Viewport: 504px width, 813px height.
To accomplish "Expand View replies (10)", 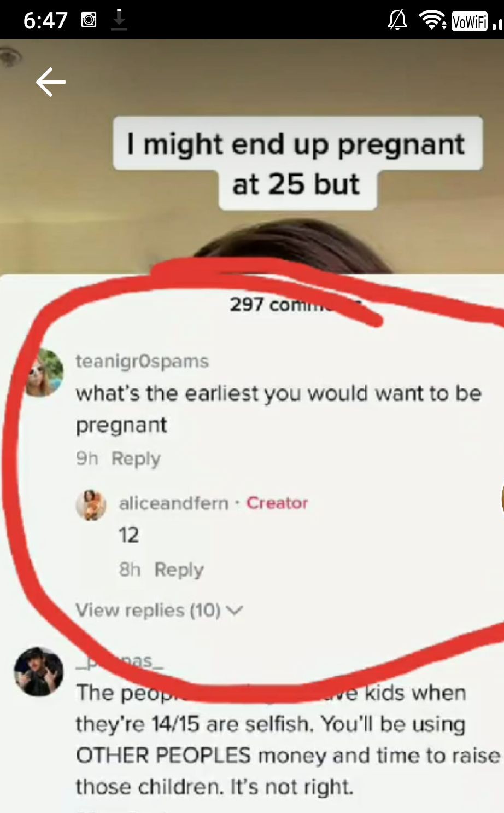I will 159,610.
